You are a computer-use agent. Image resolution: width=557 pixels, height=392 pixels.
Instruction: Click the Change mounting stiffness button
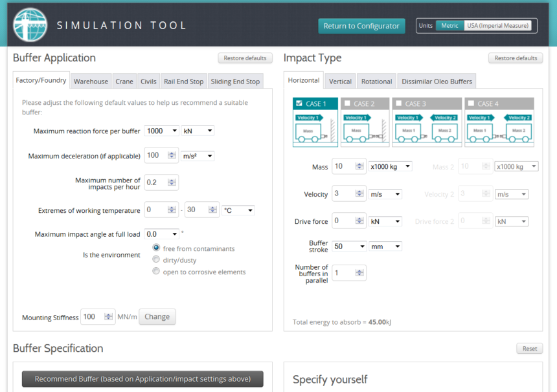tap(157, 316)
